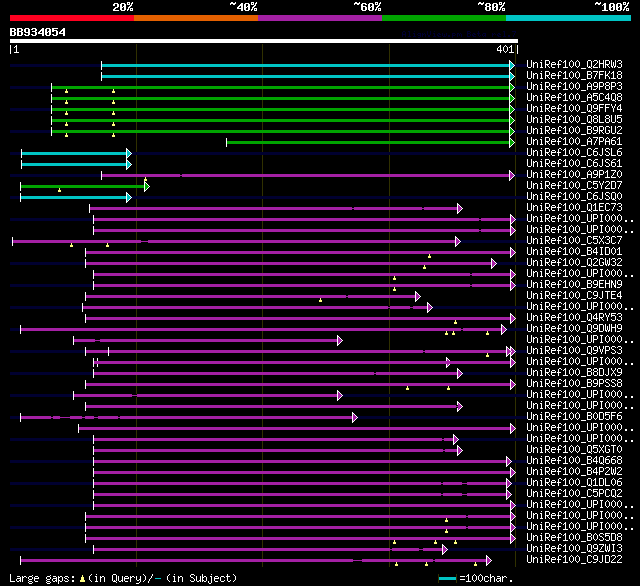Select the cyan arrowhead of Q2HRW3 alignment
Screen dimensions: 640x586
click(x=512, y=65)
